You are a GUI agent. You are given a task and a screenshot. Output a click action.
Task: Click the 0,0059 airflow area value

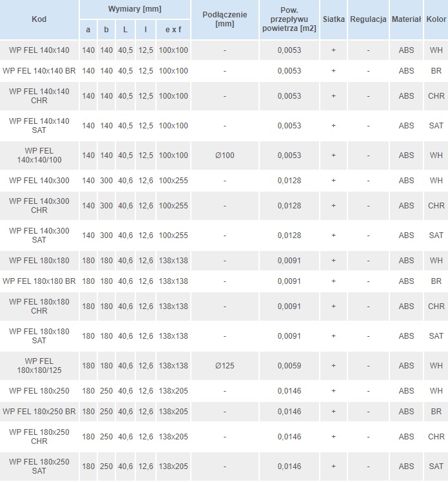point(289,366)
